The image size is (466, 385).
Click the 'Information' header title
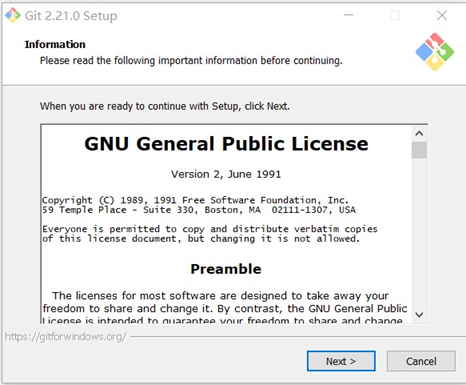point(55,44)
